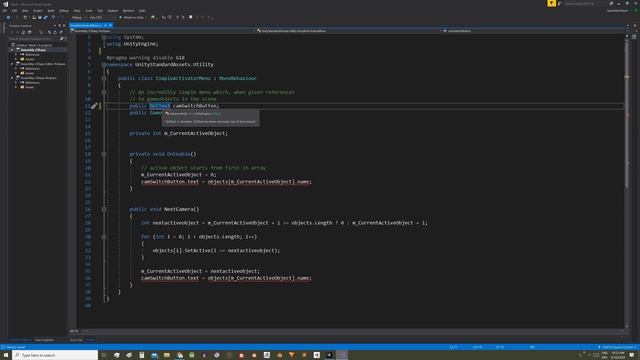Click the Solution Explorer search magnifier icon
640x360 pixels.
[x=62, y=39]
